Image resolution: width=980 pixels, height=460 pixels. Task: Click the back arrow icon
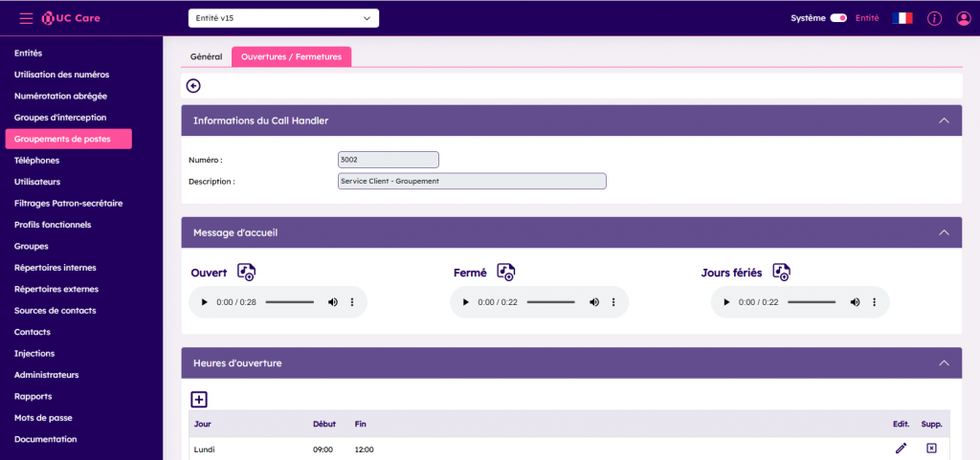click(193, 86)
